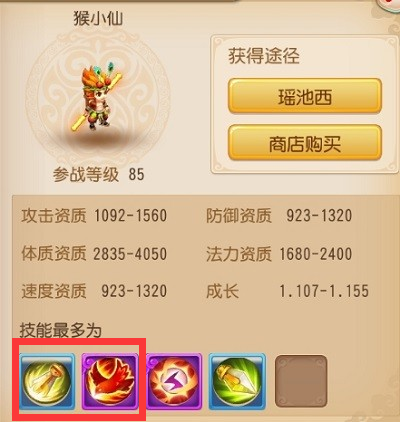Click the pet name 猴小仙 title

click(x=98, y=18)
